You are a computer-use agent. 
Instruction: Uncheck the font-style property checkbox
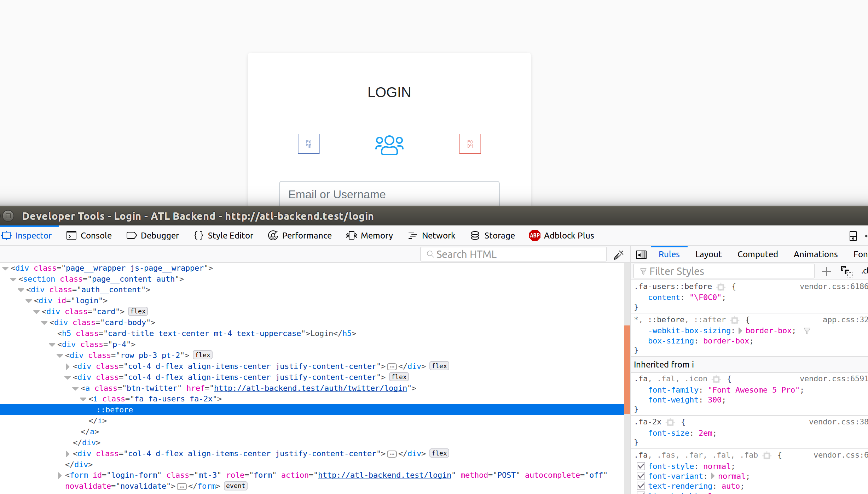[641, 466]
